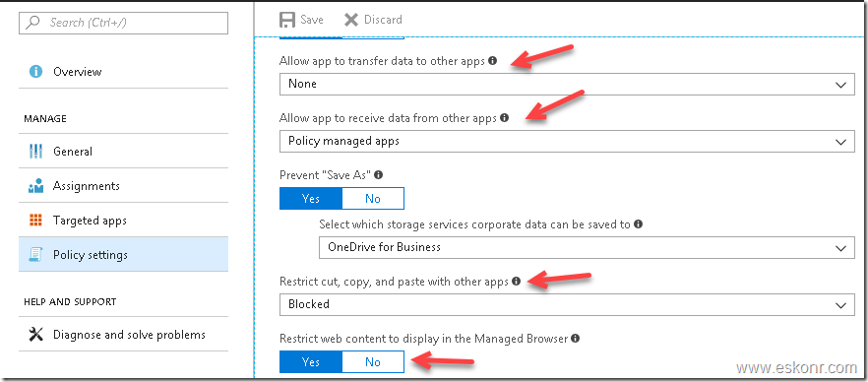The image size is (868, 382).
Task: Click the MANAGE section header
Action: coord(45,119)
